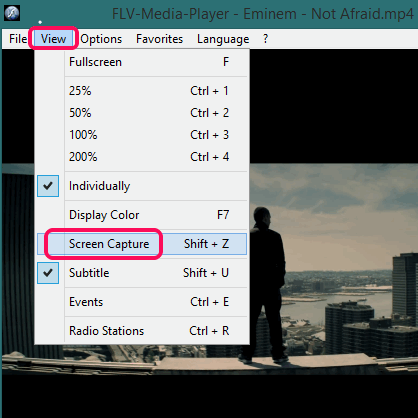Screen dimensions: 418x418
Task: Click the FLV-Media-Player app icon in title bar
Action: (x=12, y=13)
